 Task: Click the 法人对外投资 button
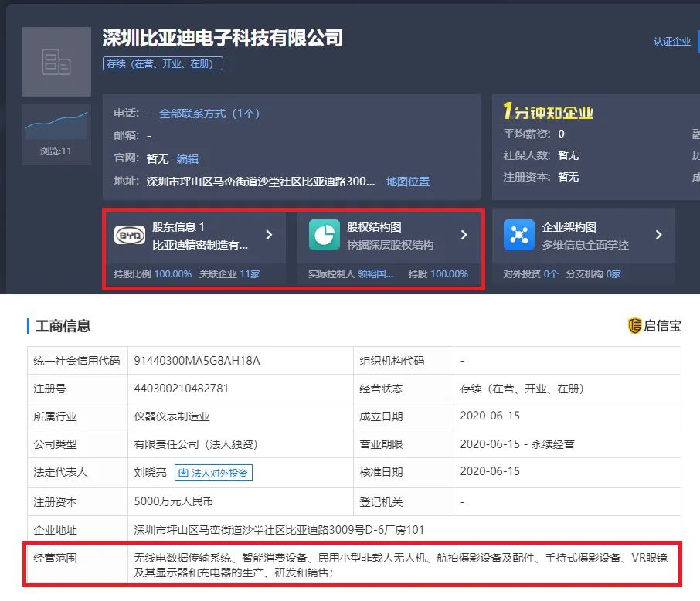[x=213, y=473]
